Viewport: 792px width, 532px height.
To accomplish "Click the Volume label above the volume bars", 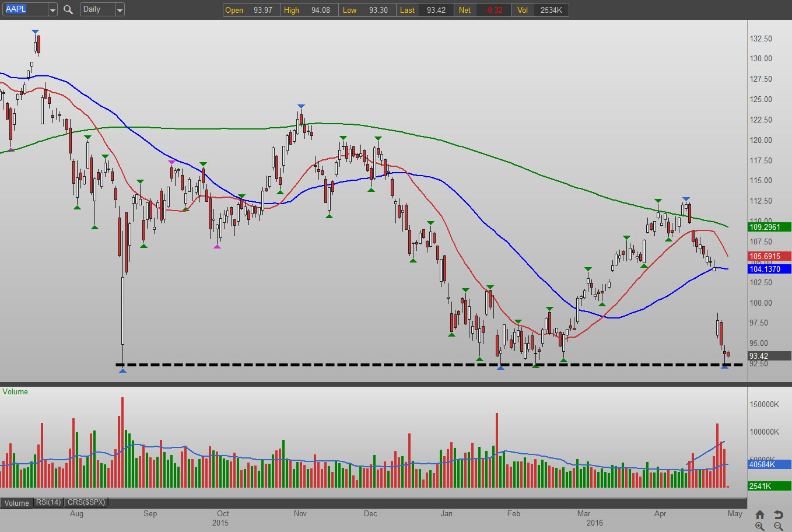I will coord(15,391).
